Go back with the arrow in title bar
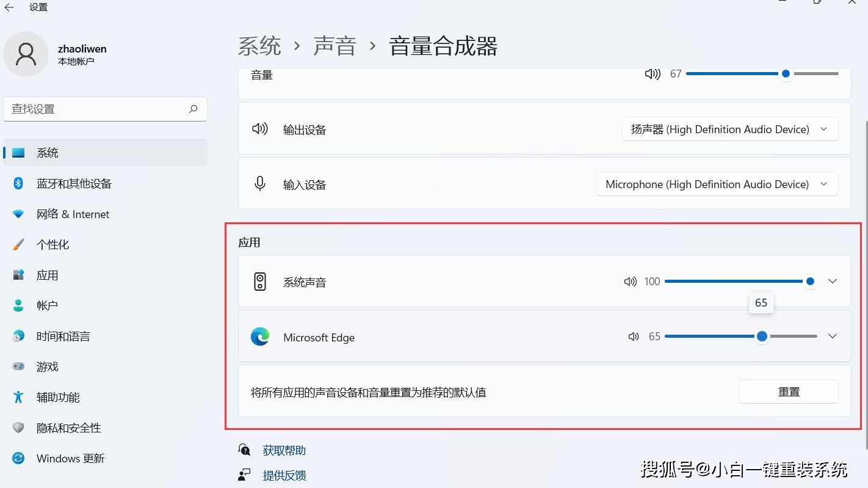Image resolution: width=868 pixels, height=488 pixels. (x=9, y=7)
